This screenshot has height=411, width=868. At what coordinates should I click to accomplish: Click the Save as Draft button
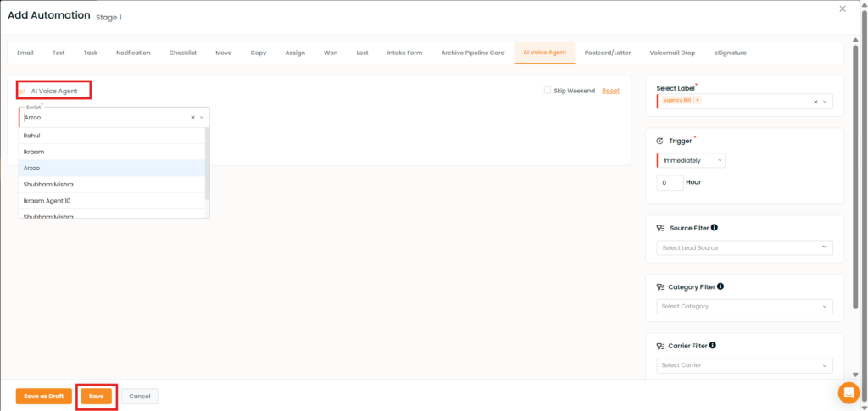click(43, 396)
